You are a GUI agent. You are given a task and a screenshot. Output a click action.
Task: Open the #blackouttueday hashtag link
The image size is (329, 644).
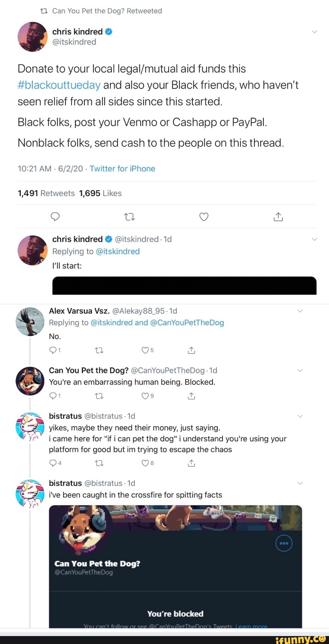[59, 85]
